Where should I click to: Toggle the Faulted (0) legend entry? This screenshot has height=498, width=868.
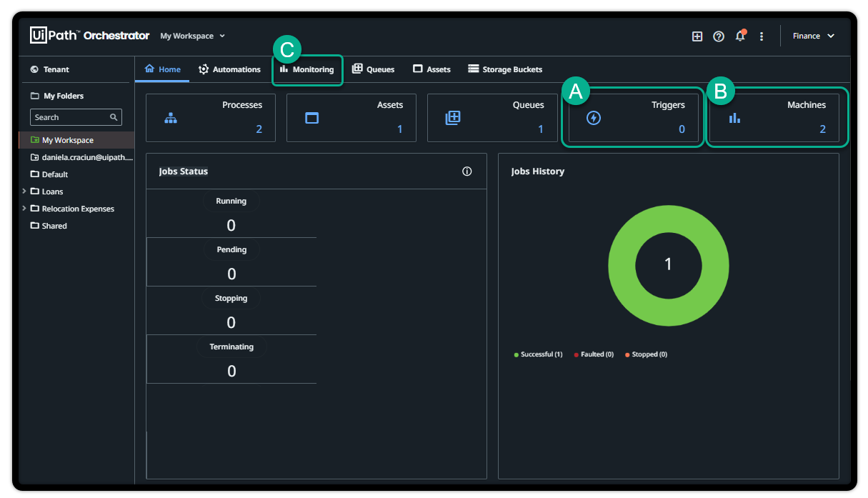click(x=594, y=354)
